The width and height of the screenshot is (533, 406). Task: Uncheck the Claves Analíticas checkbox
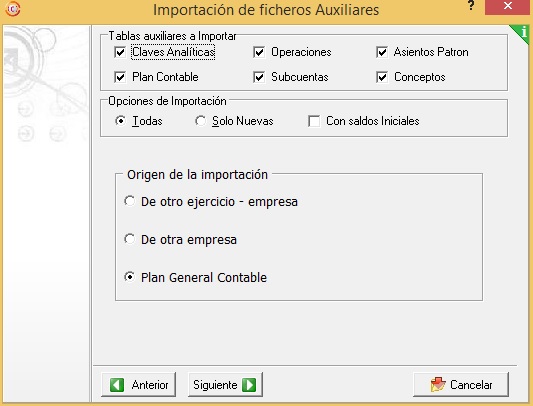(120, 52)
